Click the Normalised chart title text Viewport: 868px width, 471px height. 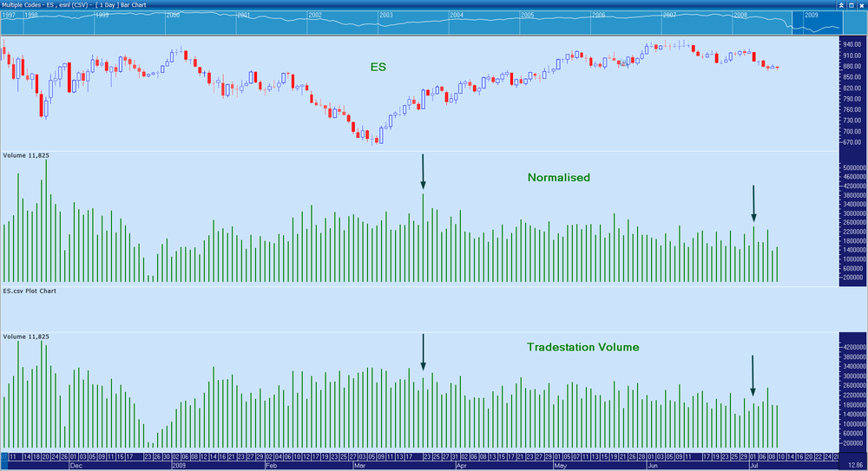coord(558,178)
